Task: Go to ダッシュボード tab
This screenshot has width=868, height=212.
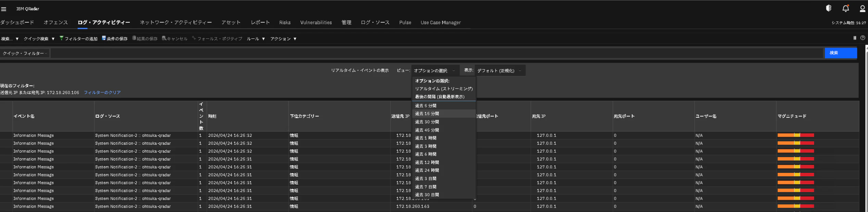Action: click(x=17, y=23)
